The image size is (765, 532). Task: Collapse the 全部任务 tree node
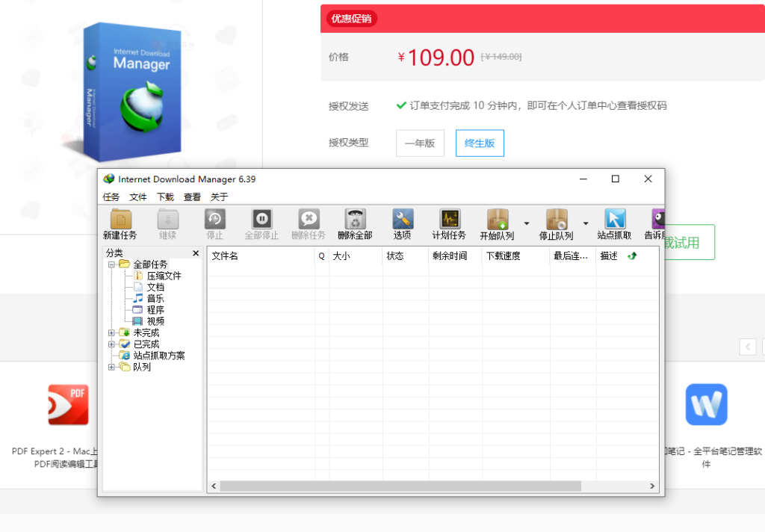pyautogui.click(x=111, y=265)
